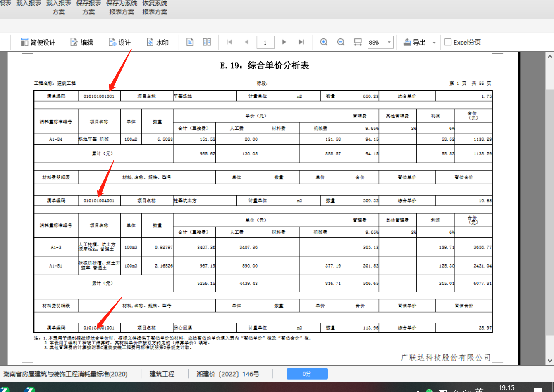Open the 设计 report designer
554x392 pixels.
coord(119,42)
